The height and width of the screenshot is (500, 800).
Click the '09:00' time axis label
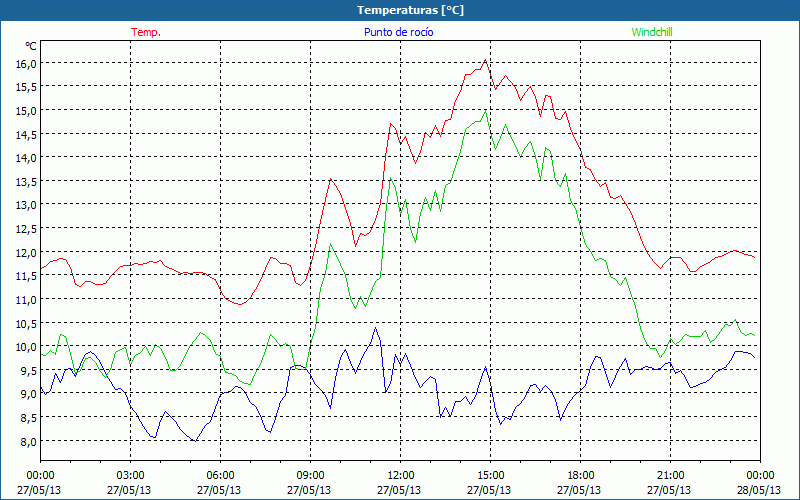point(310,475)
